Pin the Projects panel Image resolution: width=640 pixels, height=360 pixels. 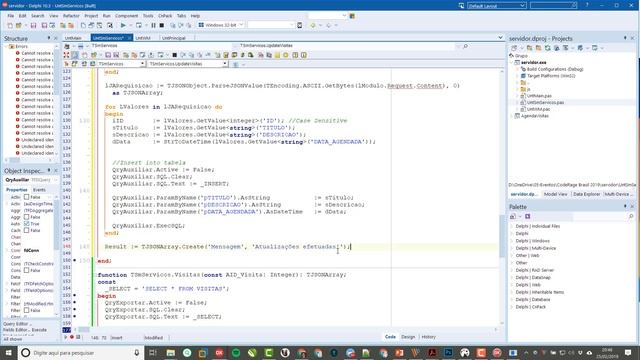click(625, 38)
